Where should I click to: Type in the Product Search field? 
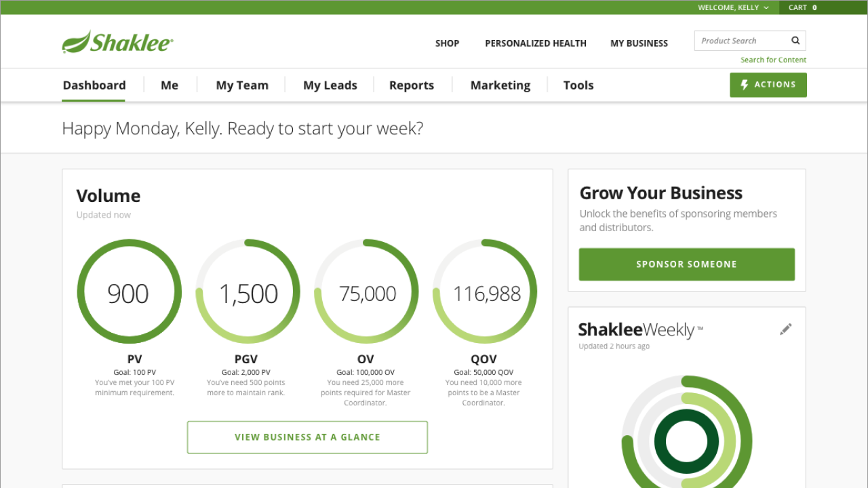(743, 41)
